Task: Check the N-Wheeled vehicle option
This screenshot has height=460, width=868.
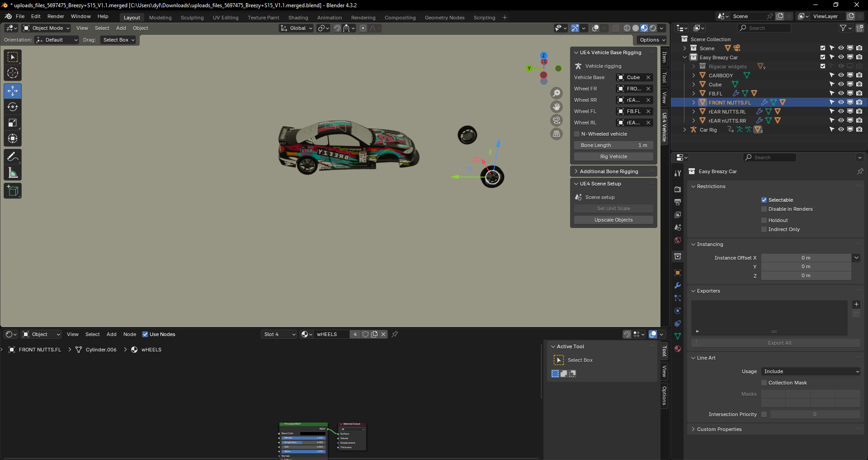Action: [x=577, y=134]
